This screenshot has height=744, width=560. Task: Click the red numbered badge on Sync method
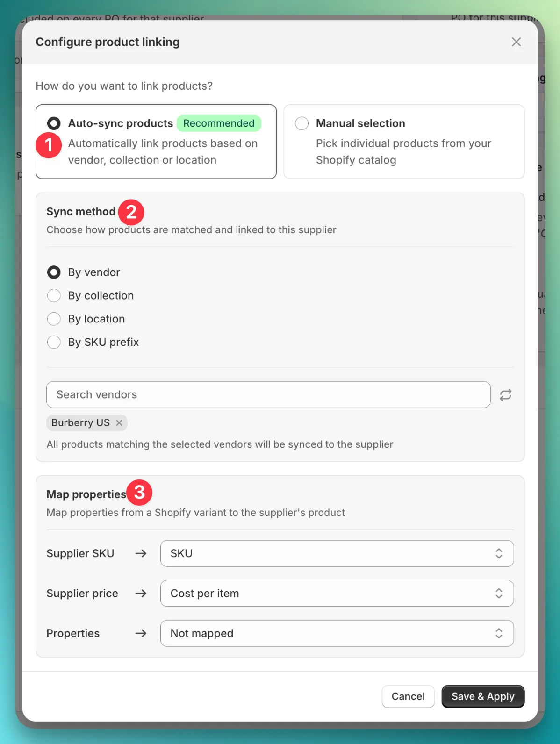(x=131, y=212)
